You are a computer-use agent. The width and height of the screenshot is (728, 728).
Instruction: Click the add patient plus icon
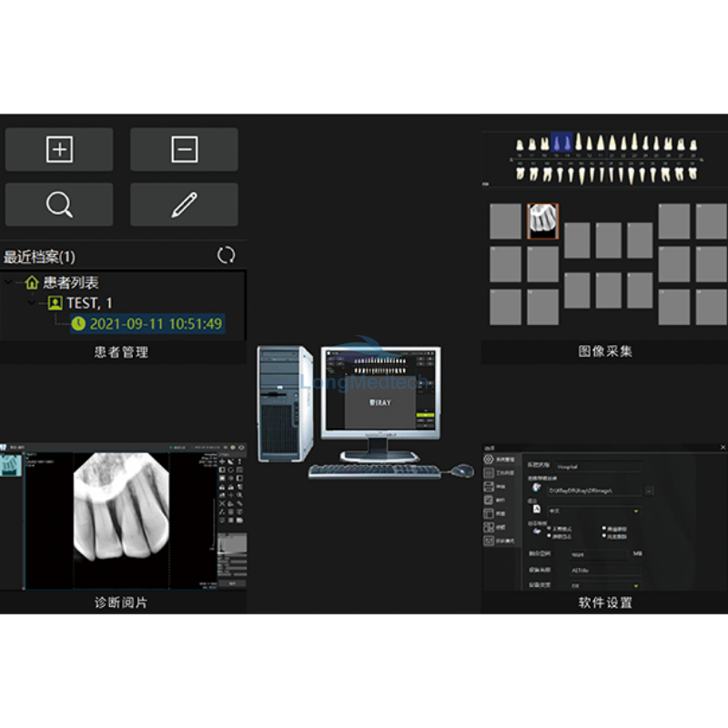tap(59, 149)
